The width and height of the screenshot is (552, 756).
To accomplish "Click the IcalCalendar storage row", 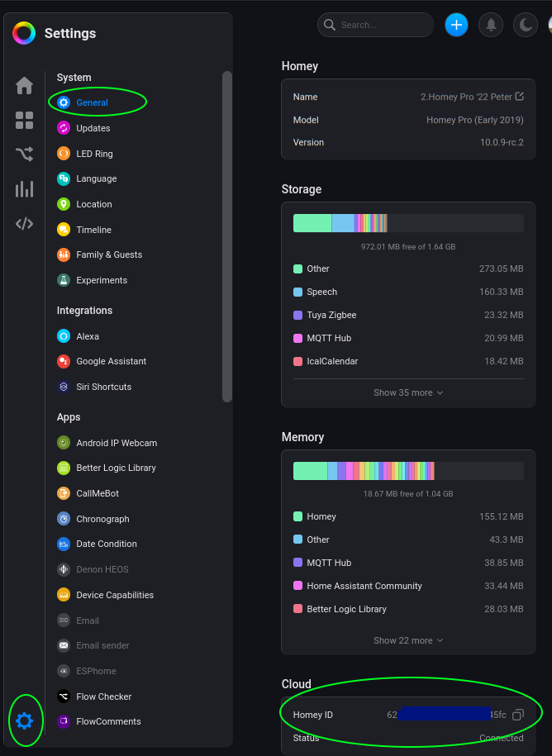I will pyautogui.click(x=408, y=361).
